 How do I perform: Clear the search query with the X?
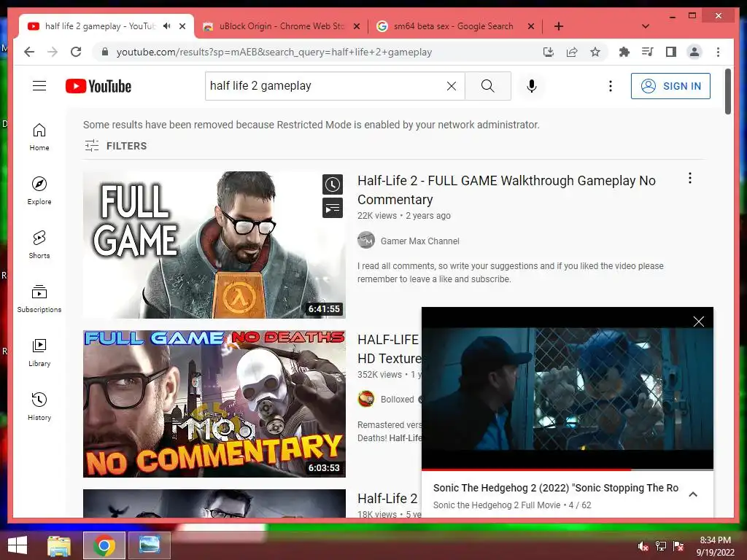click(x=451, y=86)
